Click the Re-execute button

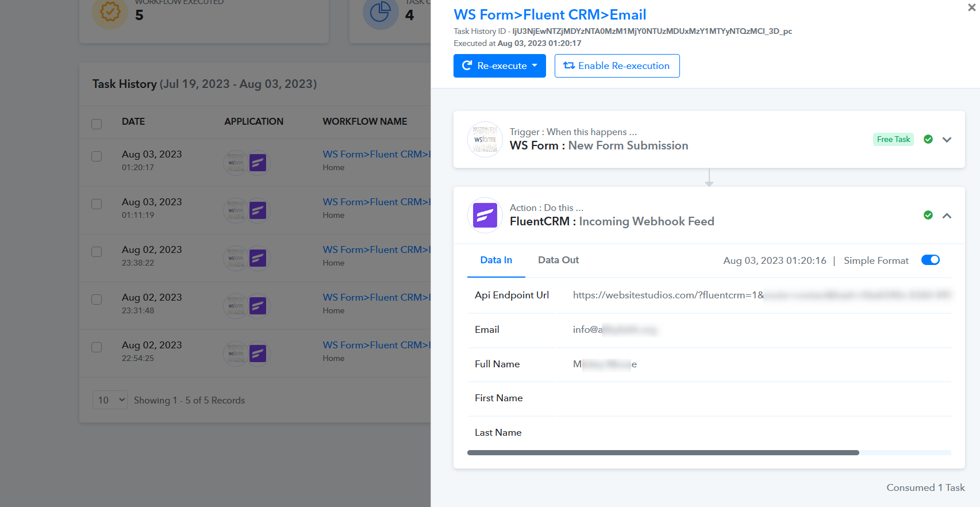click(499, 66)
